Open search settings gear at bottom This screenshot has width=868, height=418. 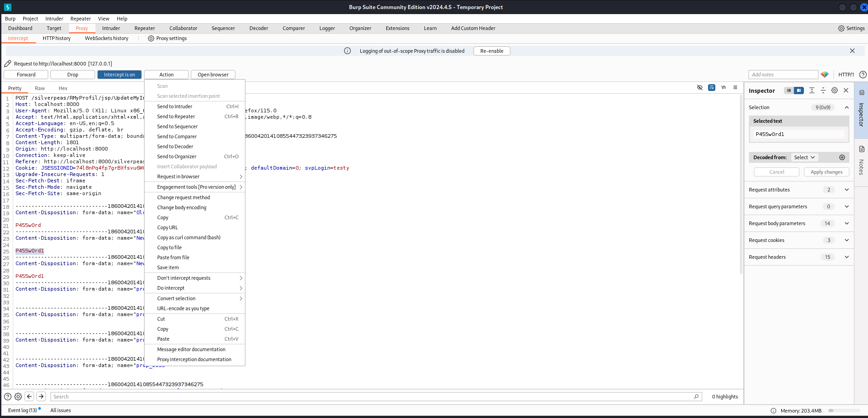point(18,397)
